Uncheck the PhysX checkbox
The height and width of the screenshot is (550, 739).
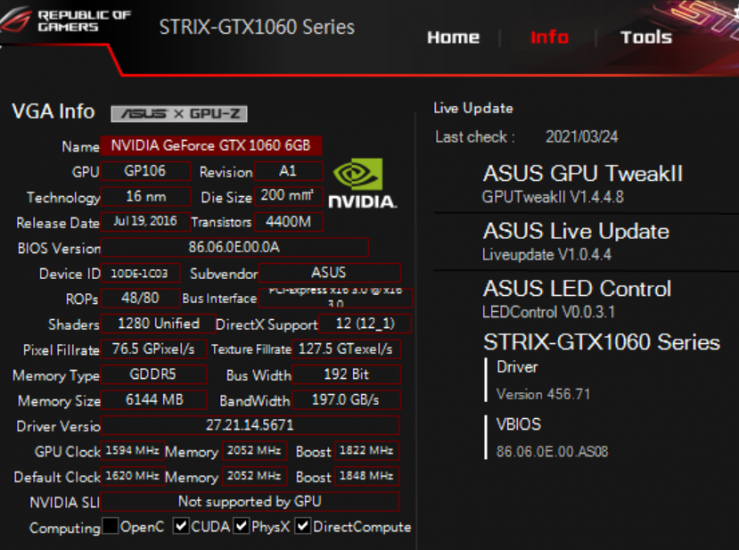(x=241, y=526)
